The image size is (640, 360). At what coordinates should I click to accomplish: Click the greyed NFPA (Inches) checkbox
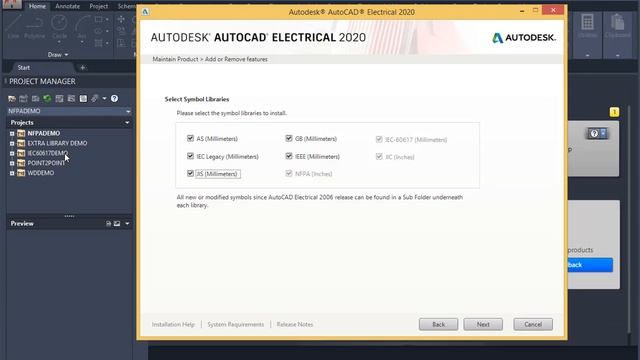(x=289, y=173)
